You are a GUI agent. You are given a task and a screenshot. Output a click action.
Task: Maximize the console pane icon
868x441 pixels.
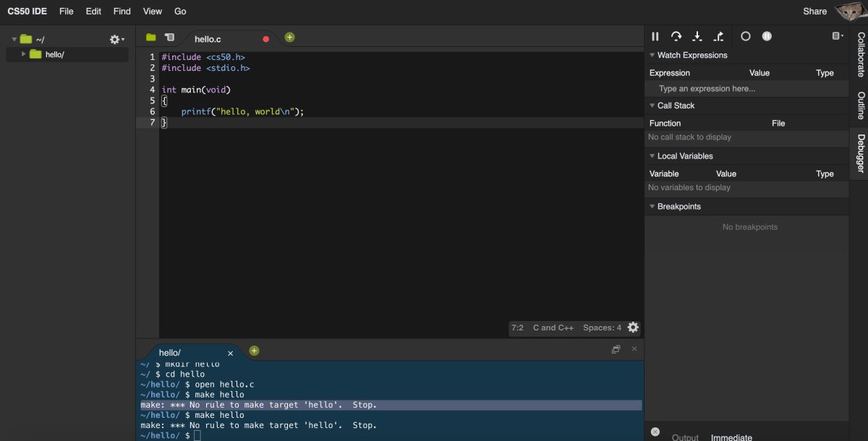pos(616,349)
